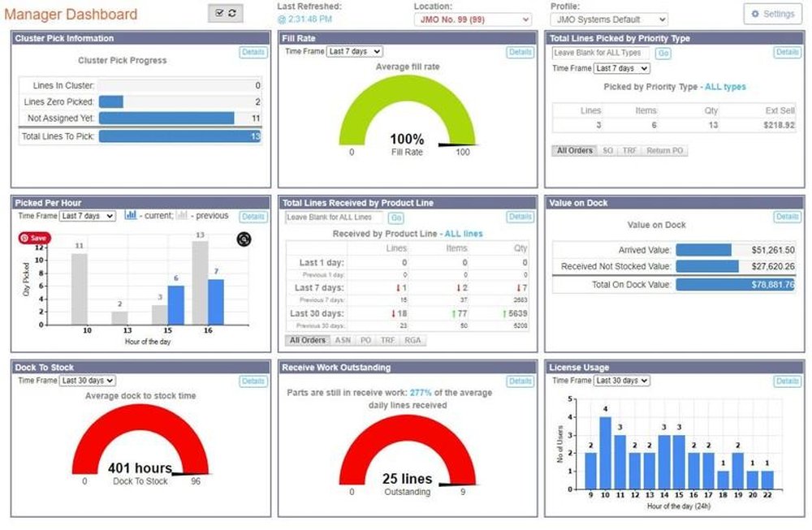Click the ALL lines link

click(x=464, y=234)
